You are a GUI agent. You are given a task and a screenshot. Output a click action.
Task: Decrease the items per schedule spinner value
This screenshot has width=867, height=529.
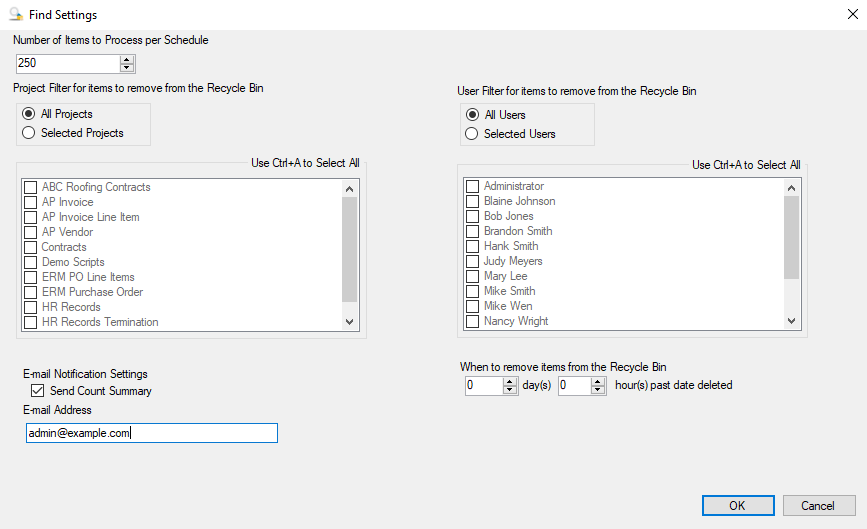click(x=127, y=68)
